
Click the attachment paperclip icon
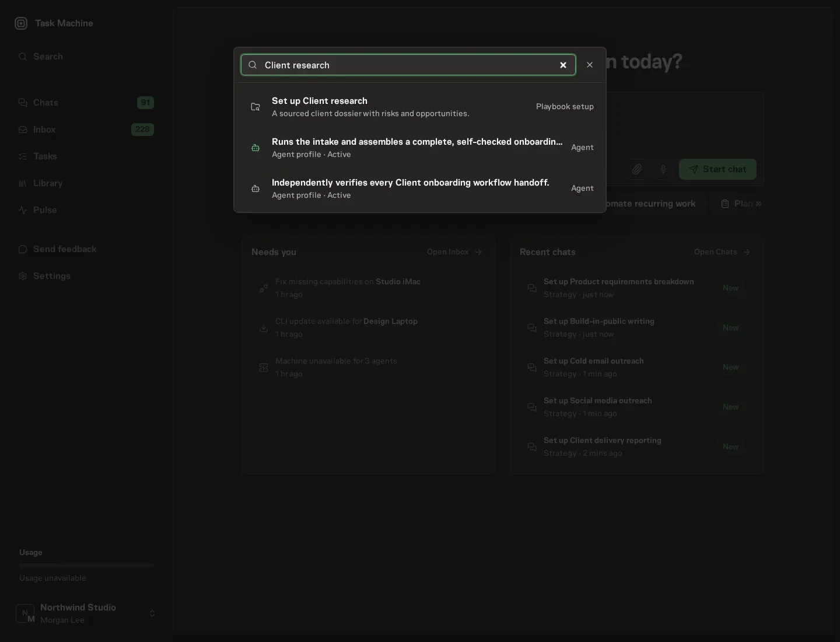(637, 169)
